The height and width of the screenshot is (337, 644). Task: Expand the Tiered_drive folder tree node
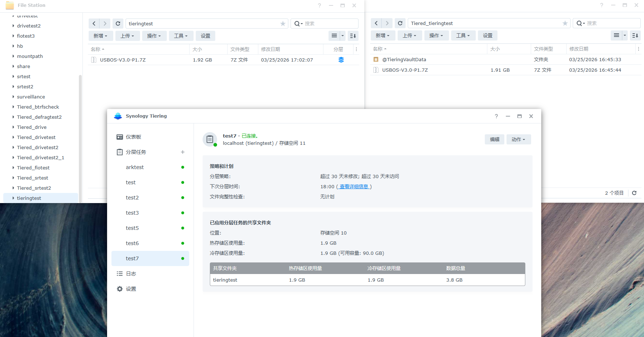13,127
